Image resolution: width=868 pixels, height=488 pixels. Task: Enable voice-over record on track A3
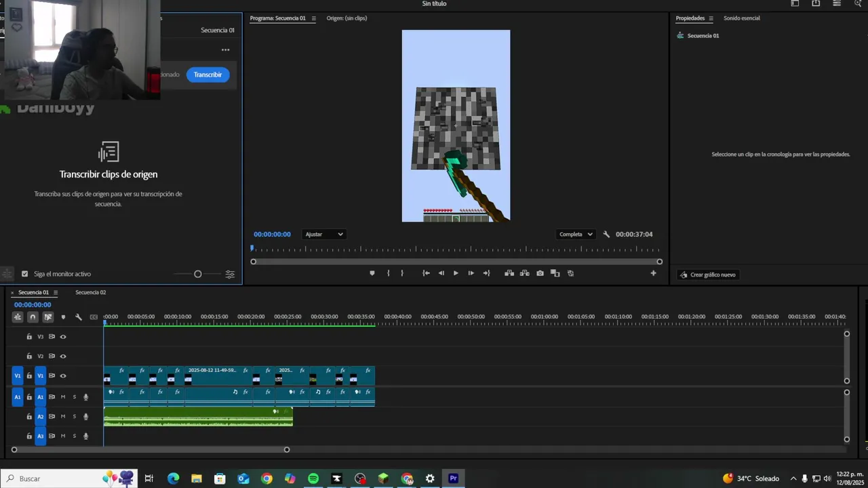(85, 436)
